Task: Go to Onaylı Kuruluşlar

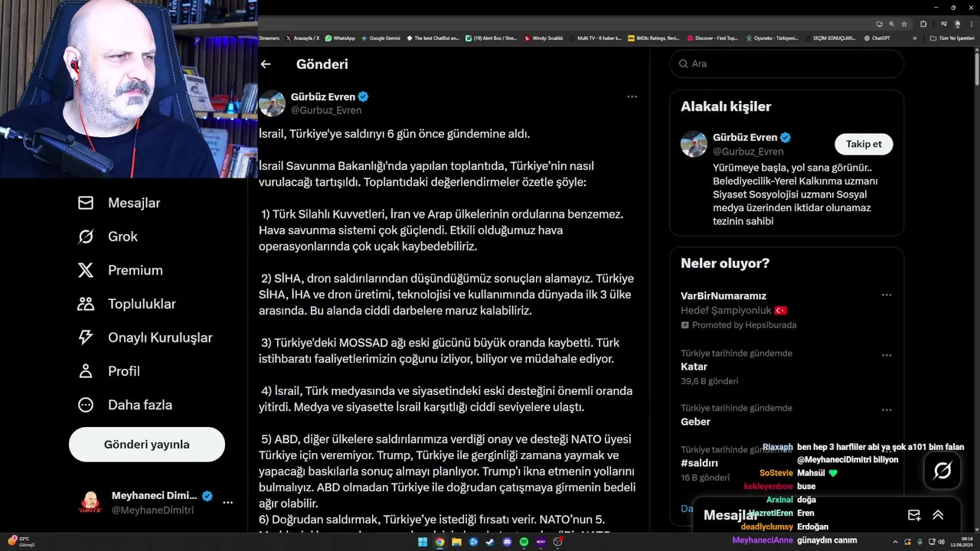Action: pyautogui.click(x=145, y=337)
